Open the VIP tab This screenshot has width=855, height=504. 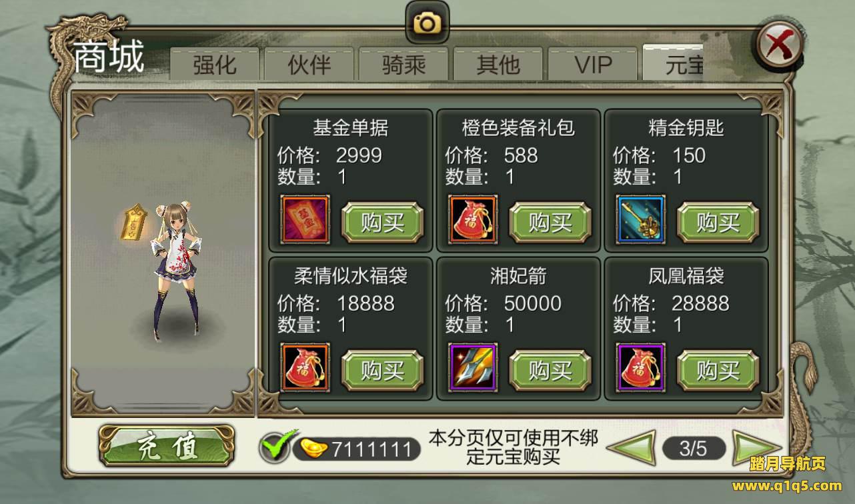click(x=594, y=64)
